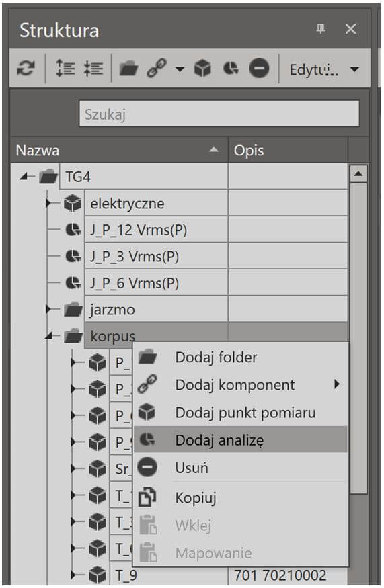The height and width of the screenshot is (588, 384).
Task: Click the remove minus circle toolbar icon
Action: click(x=259, y=69)
